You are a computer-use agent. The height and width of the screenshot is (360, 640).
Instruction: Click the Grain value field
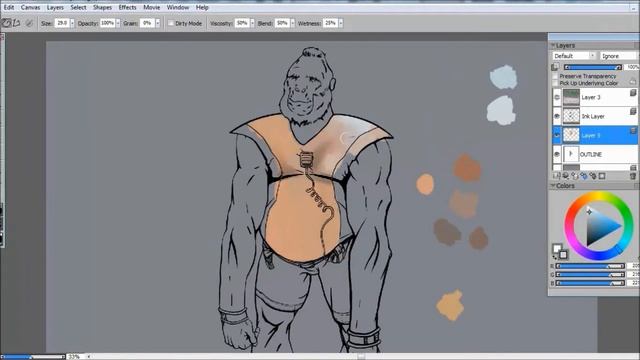(147, 23)
